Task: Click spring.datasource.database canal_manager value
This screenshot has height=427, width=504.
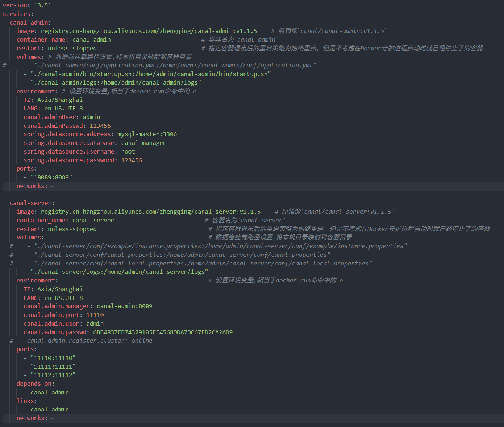Action: click(144, 143)
